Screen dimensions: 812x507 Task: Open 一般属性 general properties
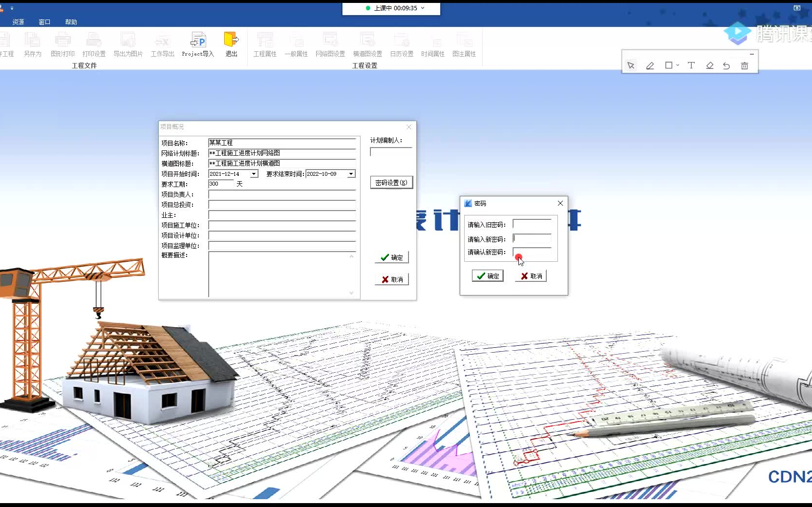[296, 44]
